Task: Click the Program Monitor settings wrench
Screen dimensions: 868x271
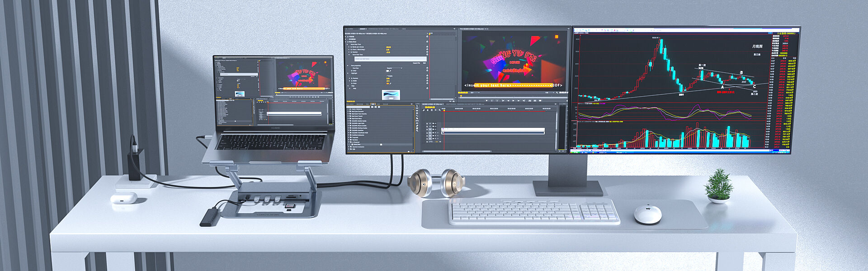Action: point(556,93)
